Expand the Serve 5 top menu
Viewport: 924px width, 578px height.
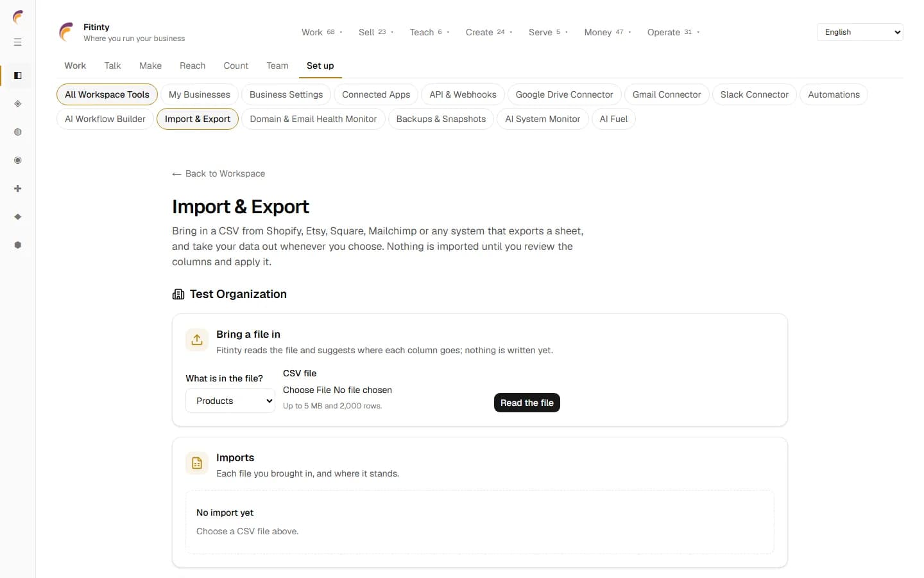tap(548, 32)
